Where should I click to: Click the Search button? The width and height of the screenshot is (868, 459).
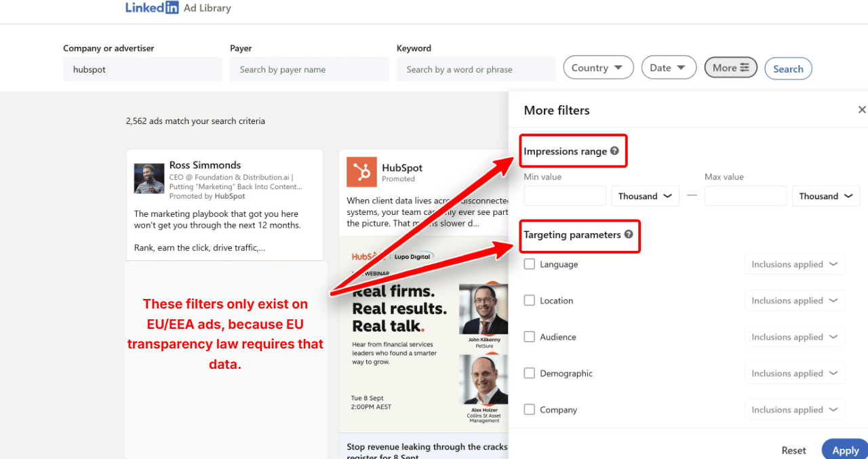click(x=788, y=68)
